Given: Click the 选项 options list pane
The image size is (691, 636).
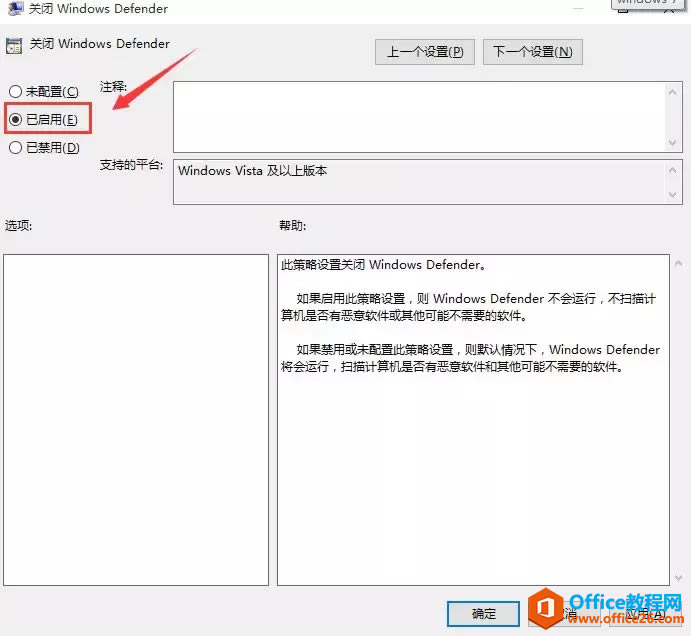Looking at the screenshot, I should [x=136, y=420].
